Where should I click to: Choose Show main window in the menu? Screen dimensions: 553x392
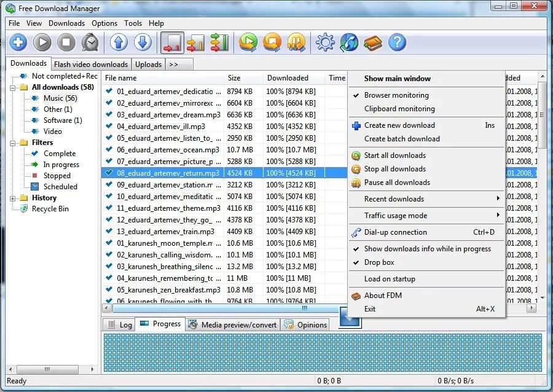[427, 79]
